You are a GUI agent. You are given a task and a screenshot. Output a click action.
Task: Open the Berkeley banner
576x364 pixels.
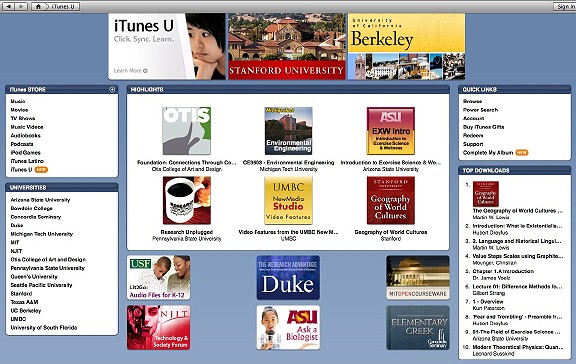coord(406,46)
